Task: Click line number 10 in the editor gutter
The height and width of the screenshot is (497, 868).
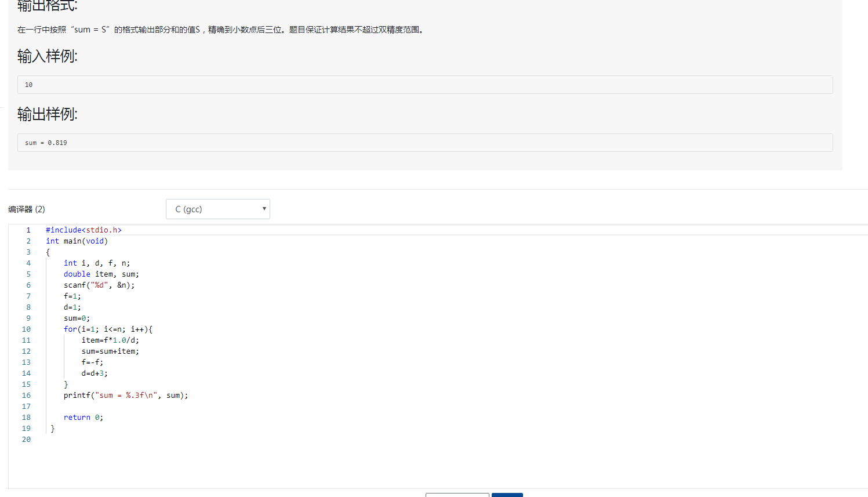Action: (26, 329)
